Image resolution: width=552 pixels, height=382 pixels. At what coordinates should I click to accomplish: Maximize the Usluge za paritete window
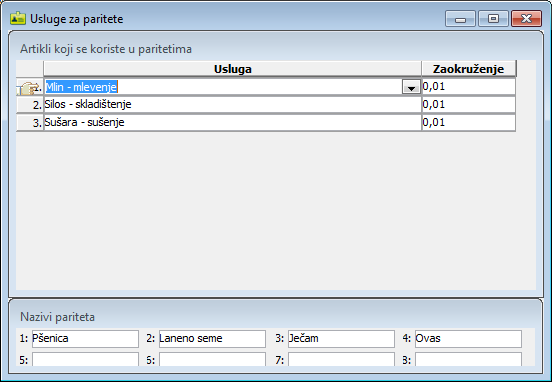(x=493, y=19)
